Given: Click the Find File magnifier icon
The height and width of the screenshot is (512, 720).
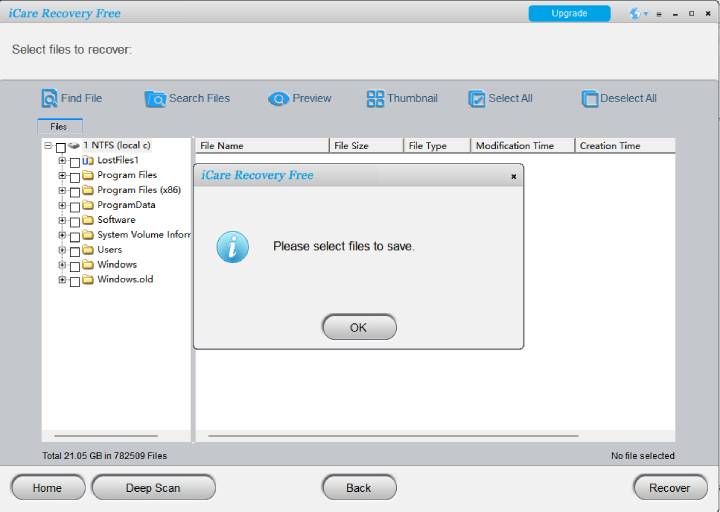Looking at the screenshot, I should (x=49, y=98).
